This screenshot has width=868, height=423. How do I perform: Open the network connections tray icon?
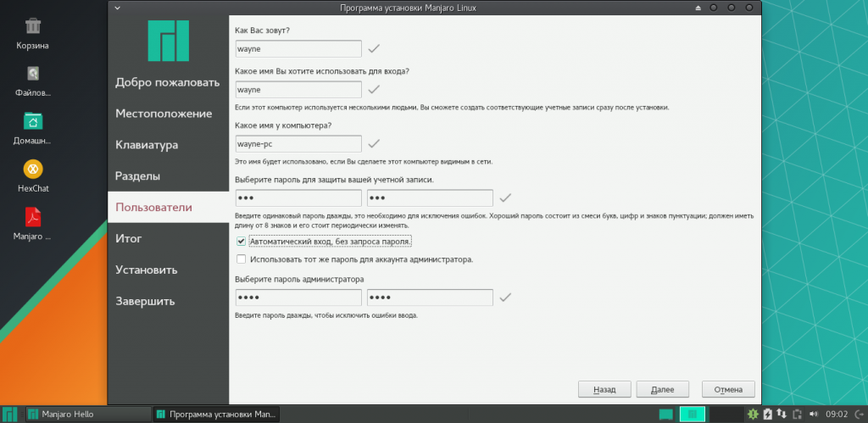(782, 415)
